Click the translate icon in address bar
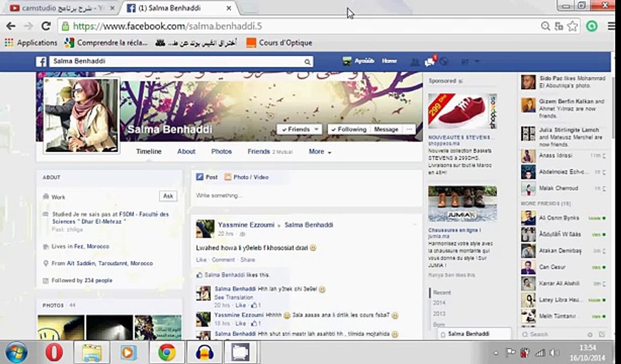The image size is (621, 364). pos(558,26)
